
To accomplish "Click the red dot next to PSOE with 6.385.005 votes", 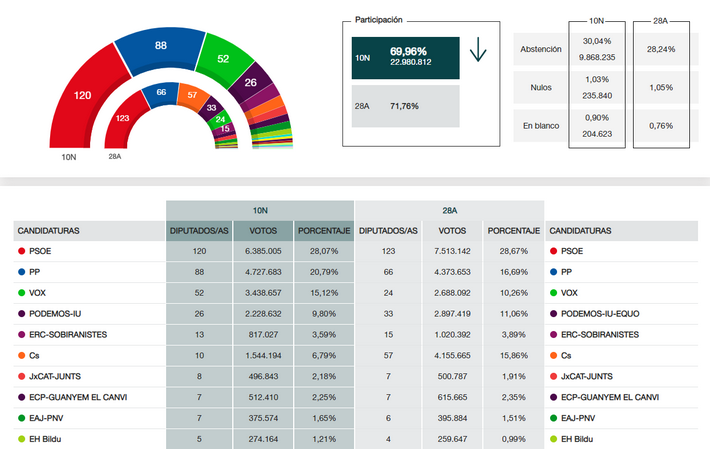I will point(21,251).
